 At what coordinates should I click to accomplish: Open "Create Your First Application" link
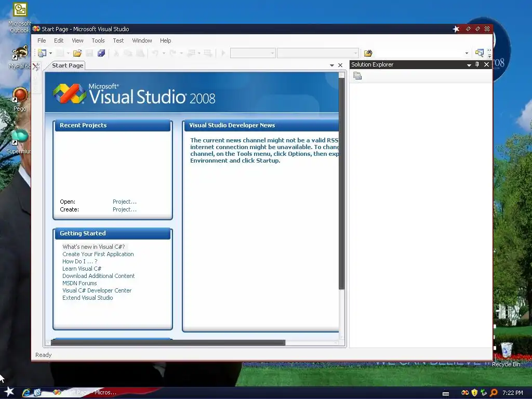(x=98, y=254)
